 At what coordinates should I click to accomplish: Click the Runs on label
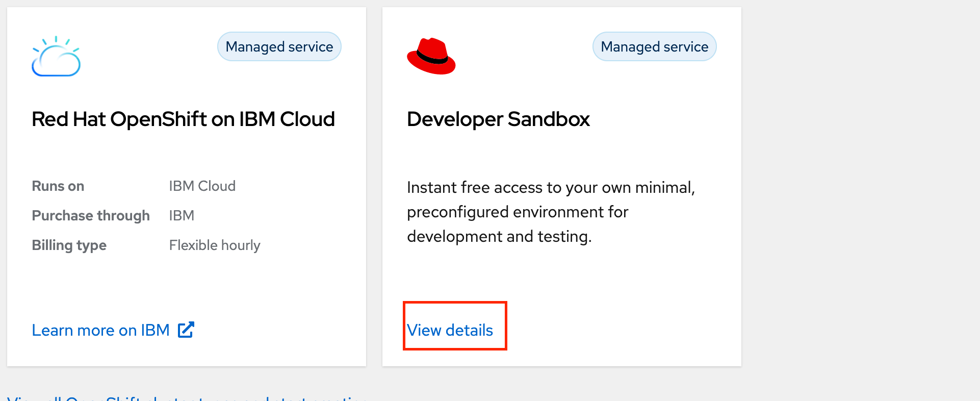point(58,186)
